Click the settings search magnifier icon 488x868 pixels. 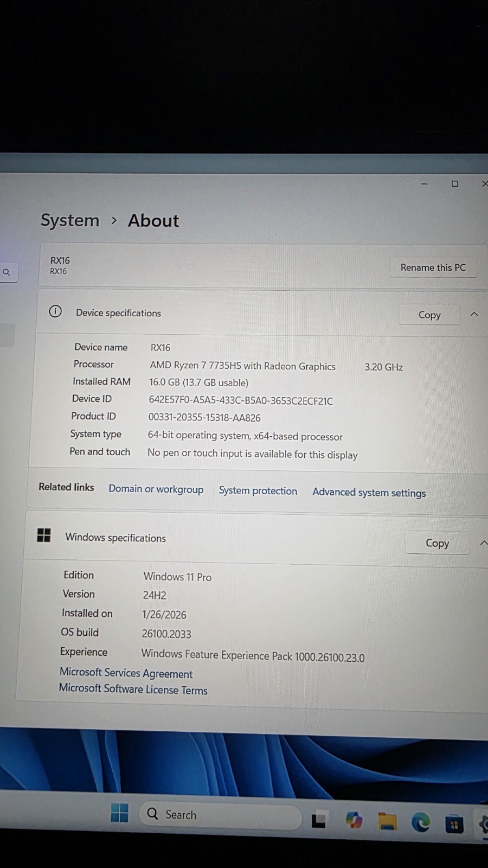7,272
